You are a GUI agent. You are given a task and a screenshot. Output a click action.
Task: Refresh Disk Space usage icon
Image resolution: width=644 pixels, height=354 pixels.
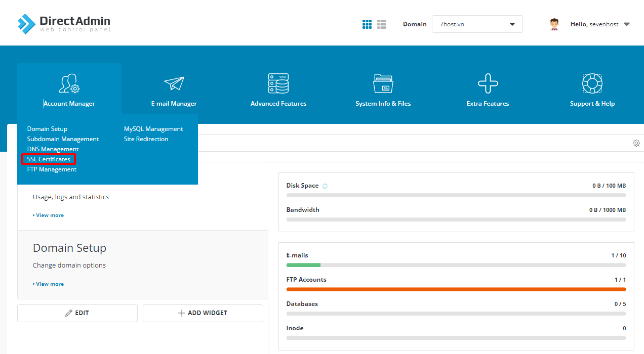tap(325, 186)
